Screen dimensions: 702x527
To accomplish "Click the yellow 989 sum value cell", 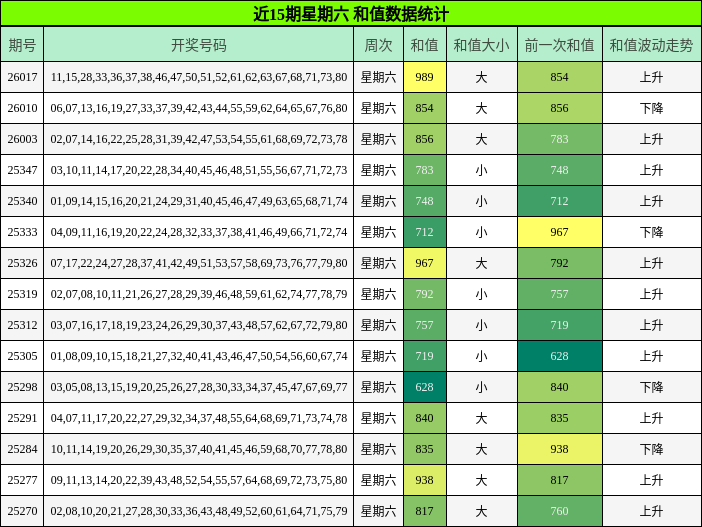I will point(424,77).
